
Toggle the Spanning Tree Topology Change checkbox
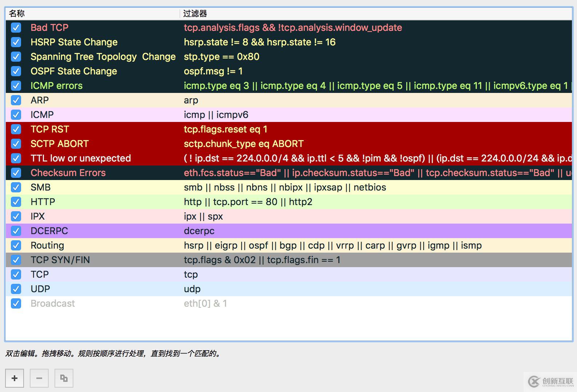point(16,57)
